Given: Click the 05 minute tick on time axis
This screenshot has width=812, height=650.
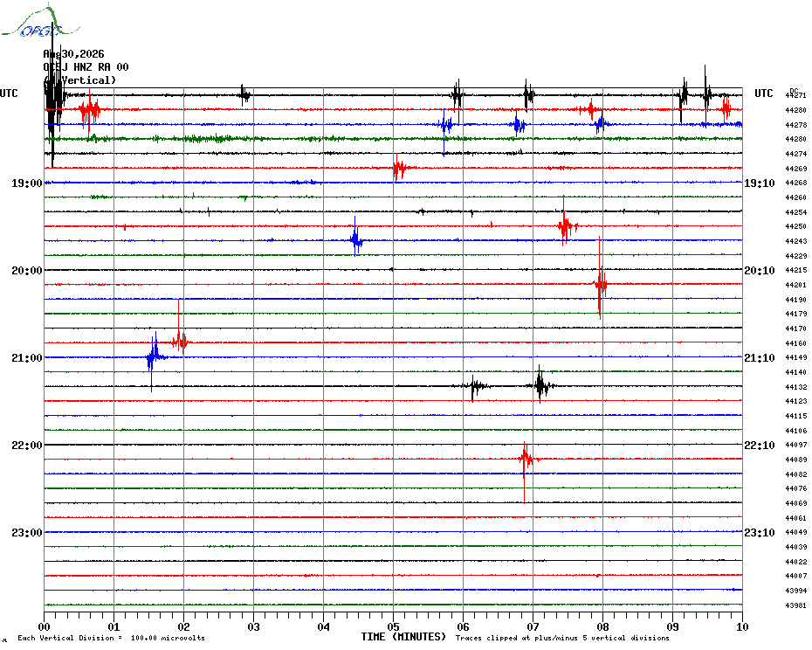Looking at the screenshot, I should click(393, 626).
